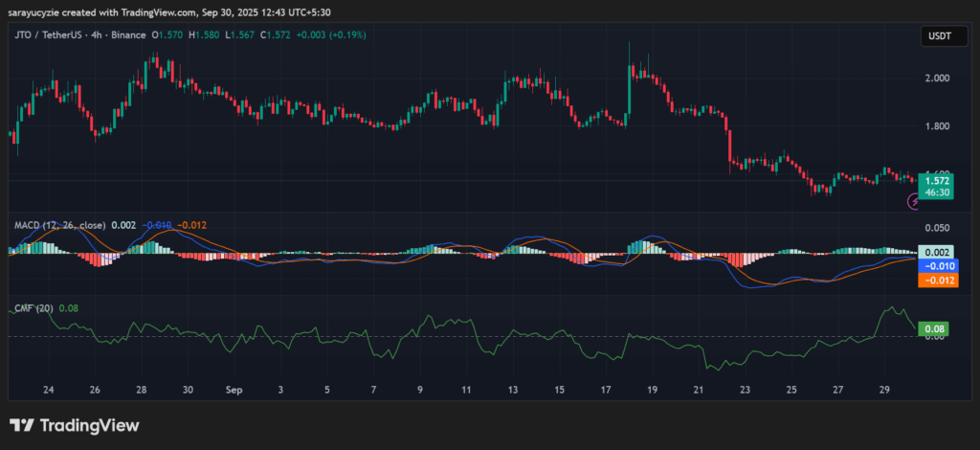The width and height of the screenshot is (980, 450).
Task: Select the CMF (20) indicator legend
Action: click(33, 308)
